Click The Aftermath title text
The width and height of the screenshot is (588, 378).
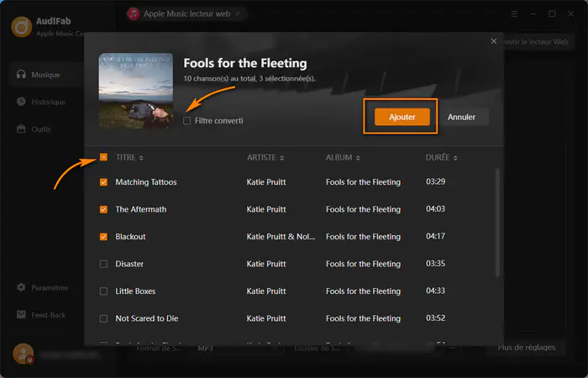point(140,209)
